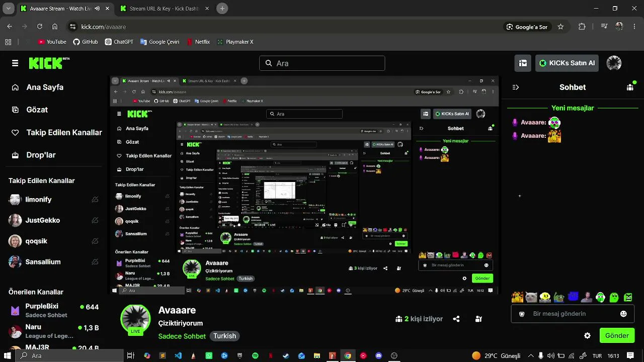Open the Drop'lar page

tap(33, 155)
